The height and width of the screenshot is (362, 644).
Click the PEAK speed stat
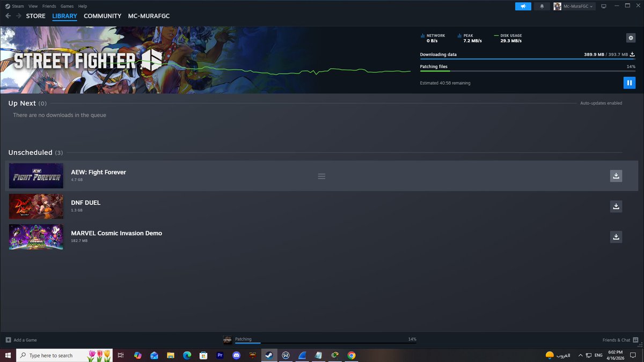(470, 38)
